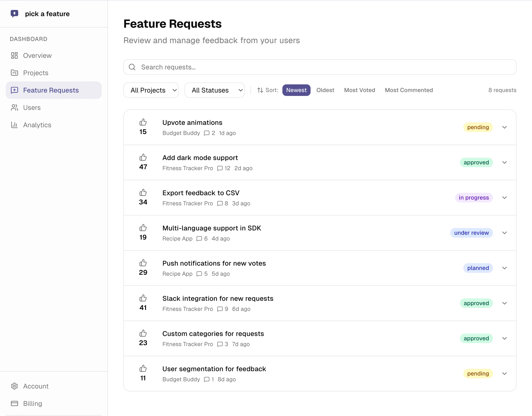Click comment icon on Export feedback to CSV
Screen dimensions: 532x416
click(x=220, y=203)
